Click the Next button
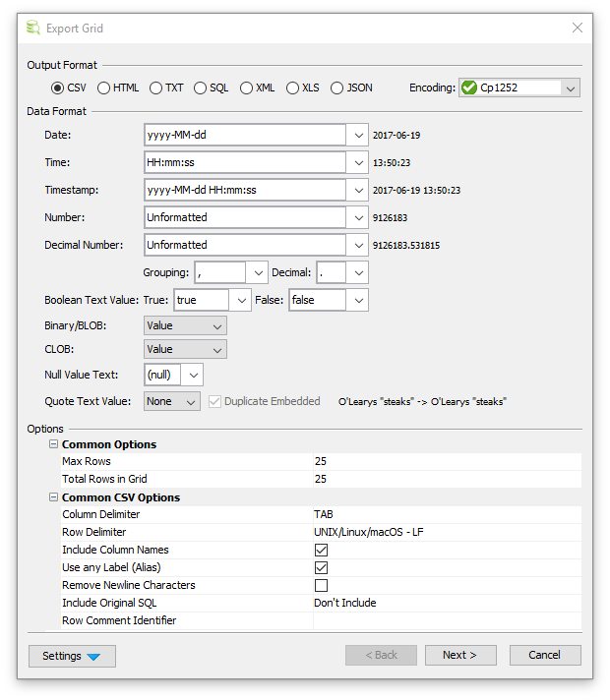Screen dimensions: 610x700 point(460,656)
